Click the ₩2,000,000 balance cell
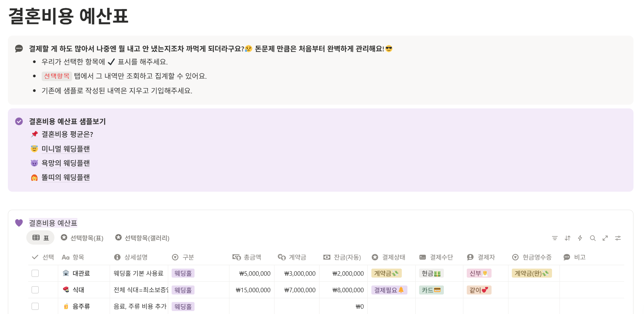 343,273
